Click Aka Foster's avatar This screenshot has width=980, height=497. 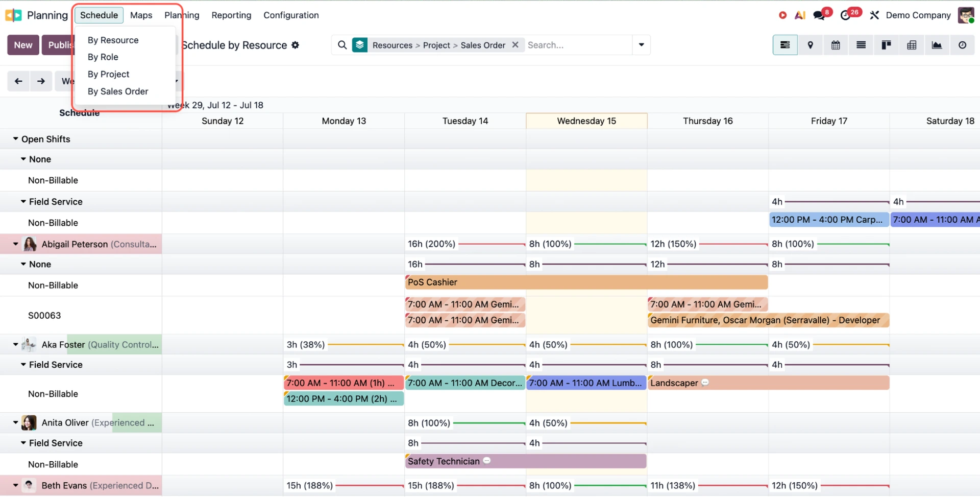point(29,345)
